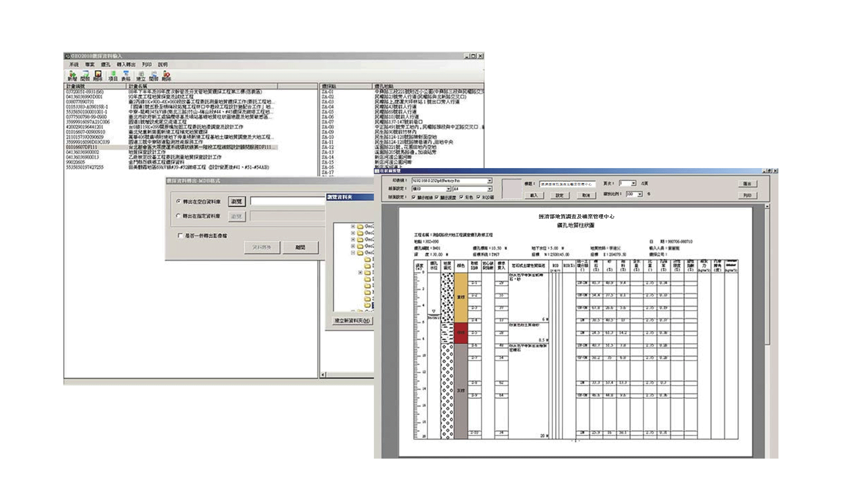This screenshot has height=488, width=868.
Task: Click the 離開 button in the export dialog
Action: click(301, 247)
